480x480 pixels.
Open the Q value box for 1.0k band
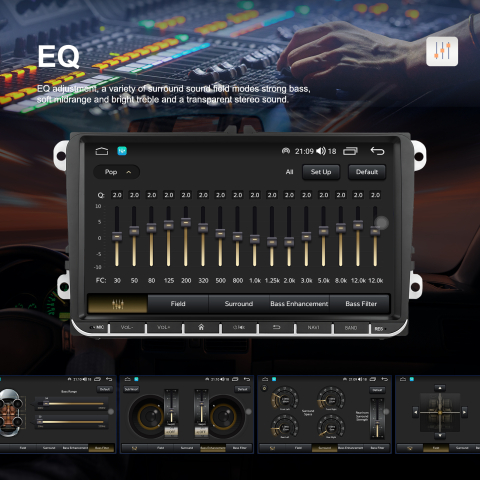click(255, 195)
